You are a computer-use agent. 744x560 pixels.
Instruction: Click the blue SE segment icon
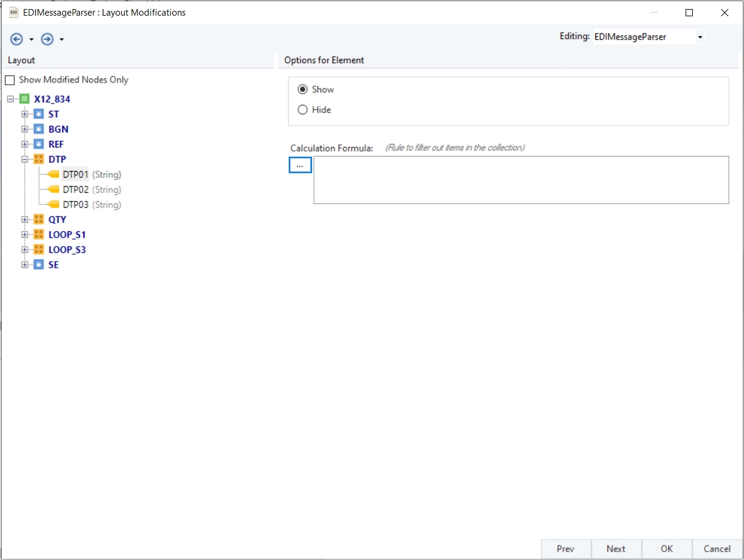[x=39, y=264]
